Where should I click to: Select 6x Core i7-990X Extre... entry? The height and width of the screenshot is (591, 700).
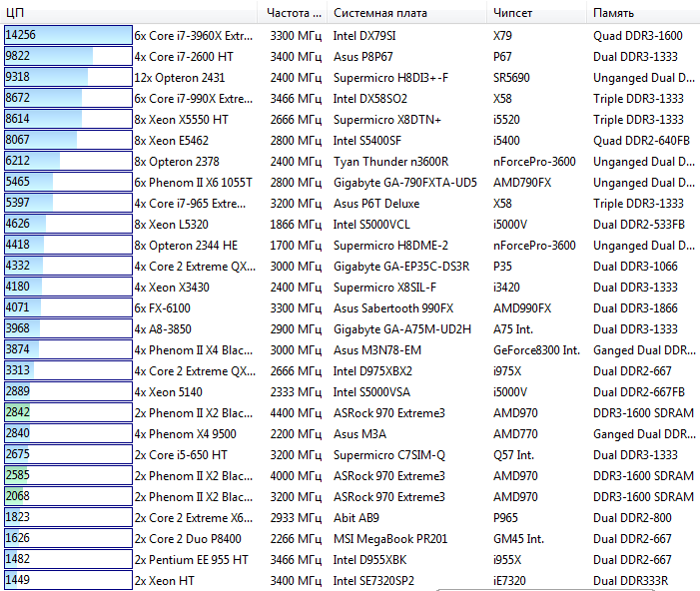pos(194,99)
